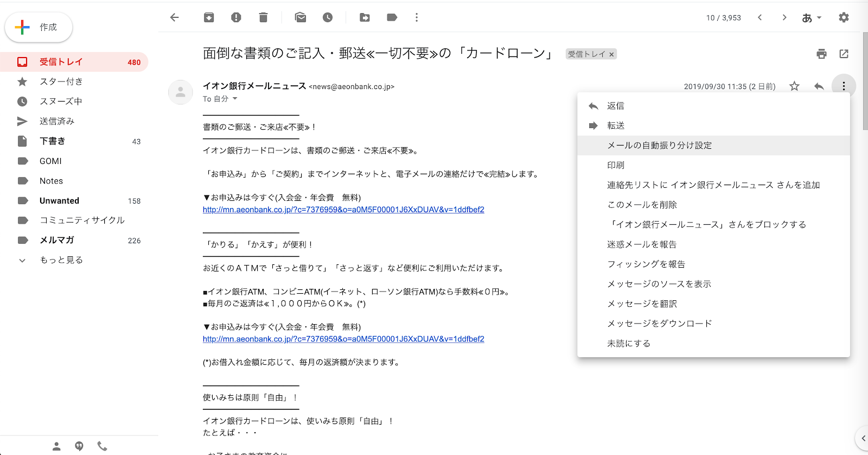Screen dimensions: 868x455
Task: Choose 迷惑メールを報告 menu item
Action: (713, 244)
